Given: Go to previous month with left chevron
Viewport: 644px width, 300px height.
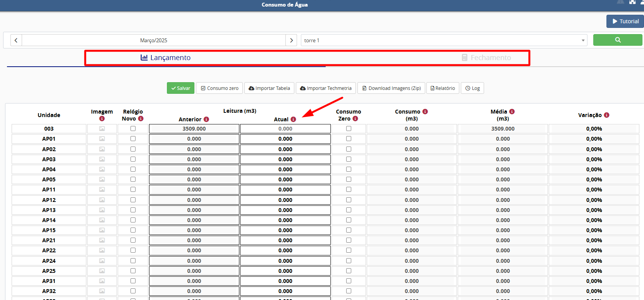Looking at the screenshot, I should tap(16, 40).
